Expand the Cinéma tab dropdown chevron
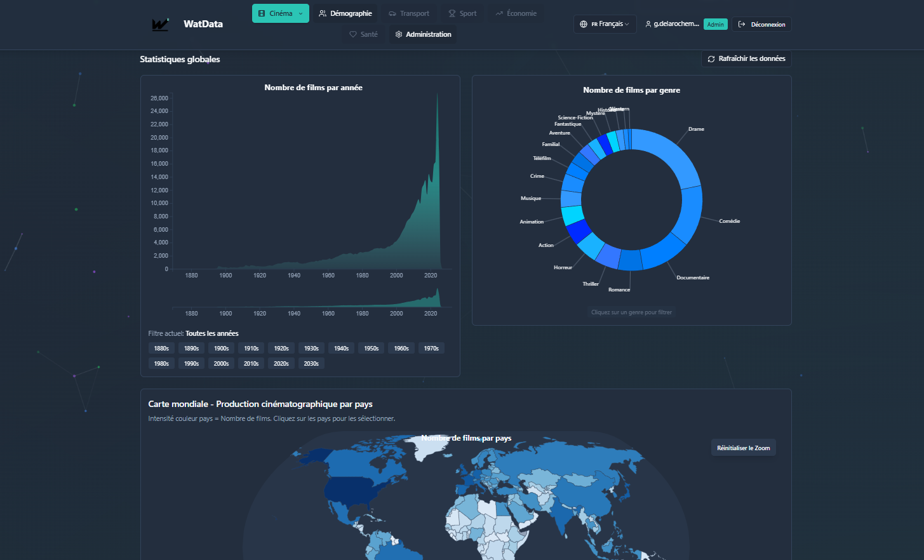Screen dimensions: 924x560 (x=301, y=13)
